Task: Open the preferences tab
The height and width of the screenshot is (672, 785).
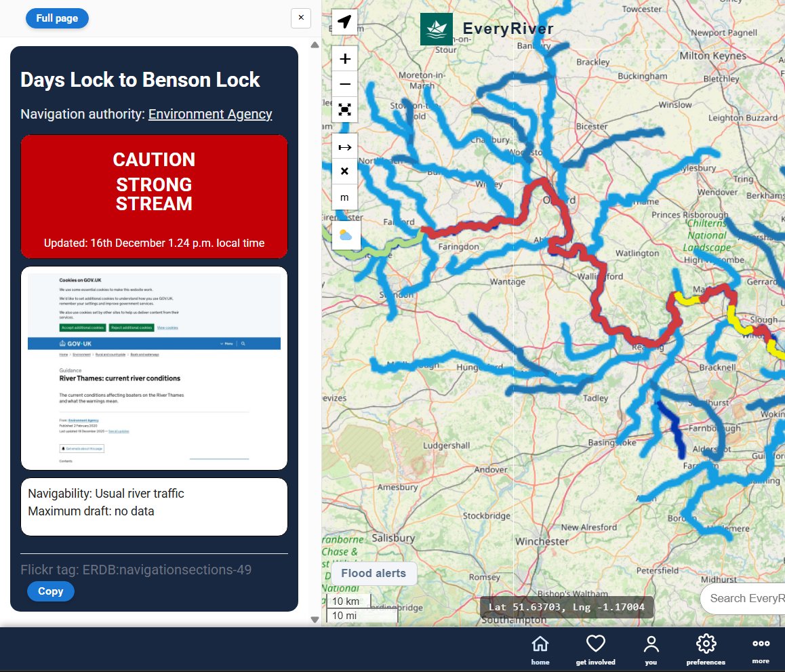Action: click(706, 649)
